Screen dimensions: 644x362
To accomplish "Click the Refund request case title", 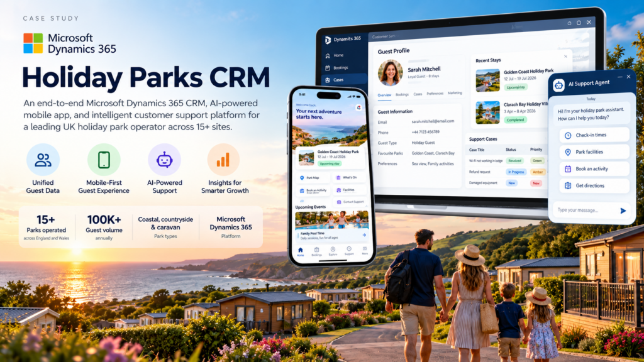I will (x=479, y=172).
